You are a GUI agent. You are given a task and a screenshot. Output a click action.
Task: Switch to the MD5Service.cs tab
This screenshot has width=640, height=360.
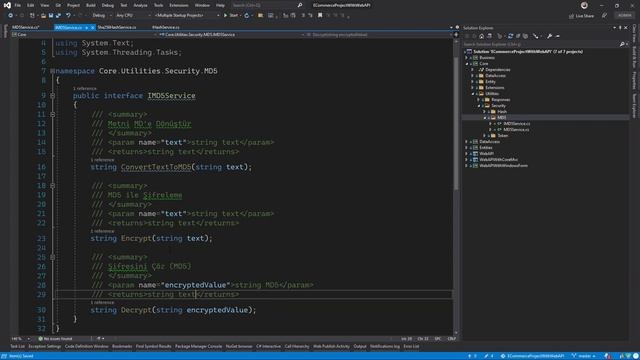click(x=25, y=27)
